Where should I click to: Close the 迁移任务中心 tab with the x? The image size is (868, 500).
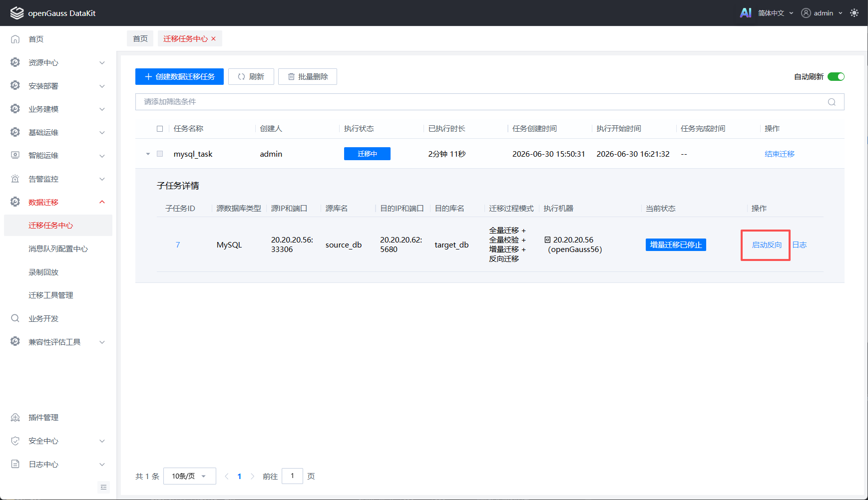pyautogui.click(x=214, y=38)
